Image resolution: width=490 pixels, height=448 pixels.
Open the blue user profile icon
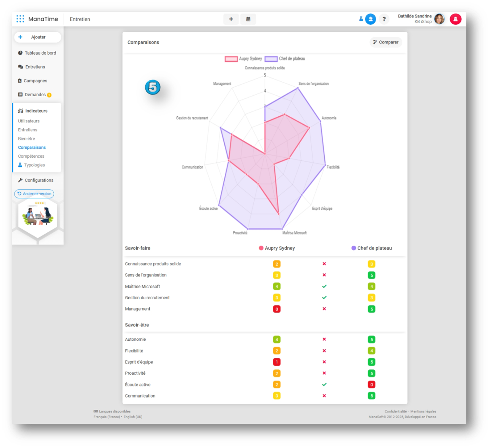pyautogui.click(x=371, y=19)
